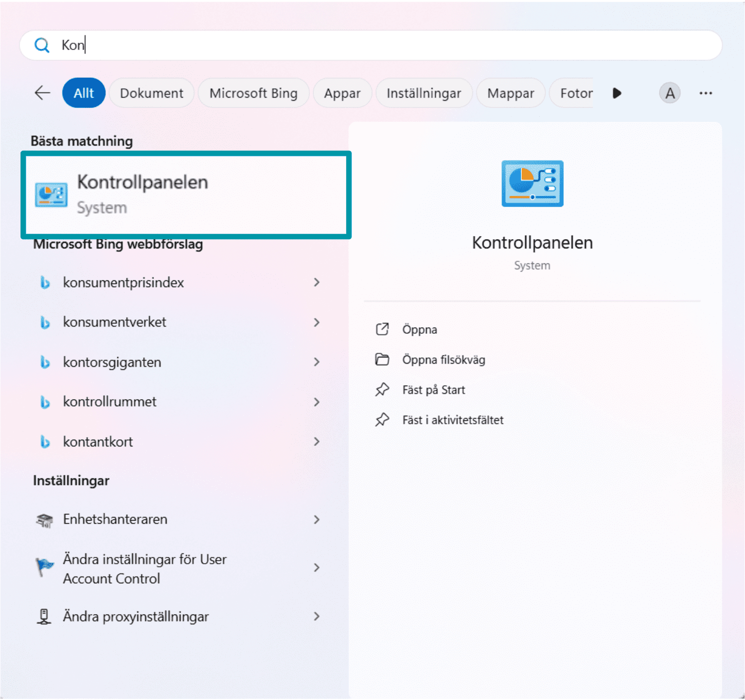
Task: Click the search input field
Action: click(x=370, y=45)
